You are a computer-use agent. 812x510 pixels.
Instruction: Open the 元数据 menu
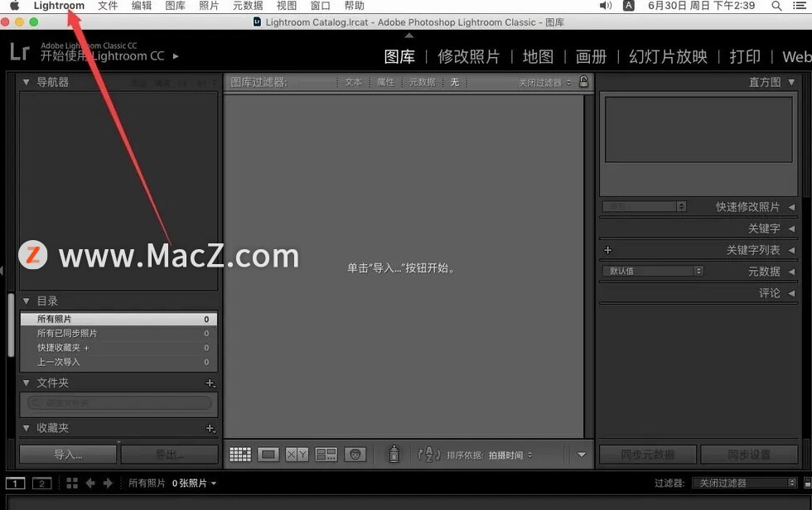point(248,6)
